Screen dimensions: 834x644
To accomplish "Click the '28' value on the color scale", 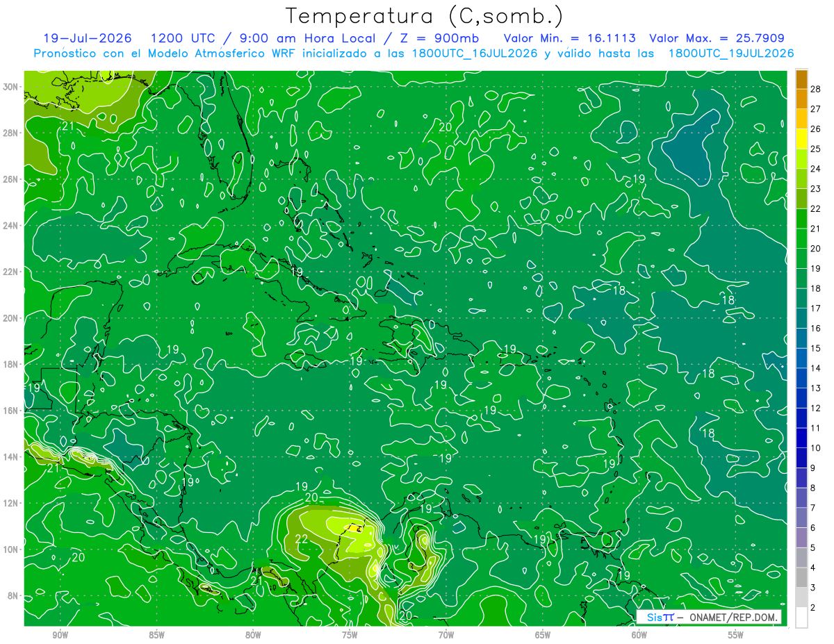I will pos(816,88).
